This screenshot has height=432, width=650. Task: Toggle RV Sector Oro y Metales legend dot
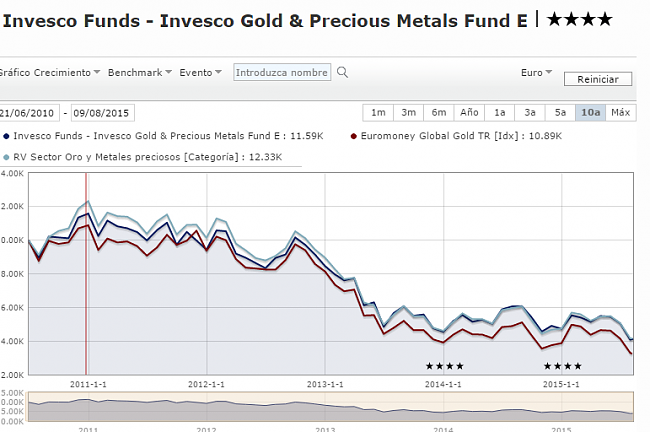6,158
